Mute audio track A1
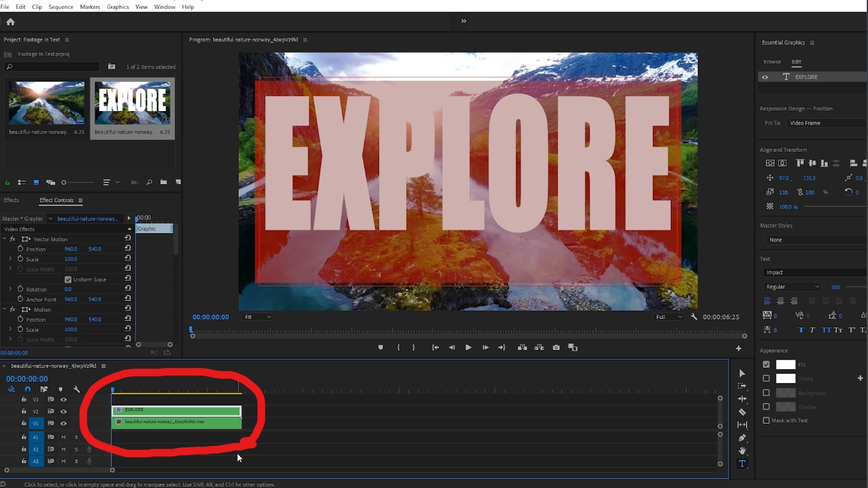868x488 pixels. pyautogui.click(x=64, y=437)
